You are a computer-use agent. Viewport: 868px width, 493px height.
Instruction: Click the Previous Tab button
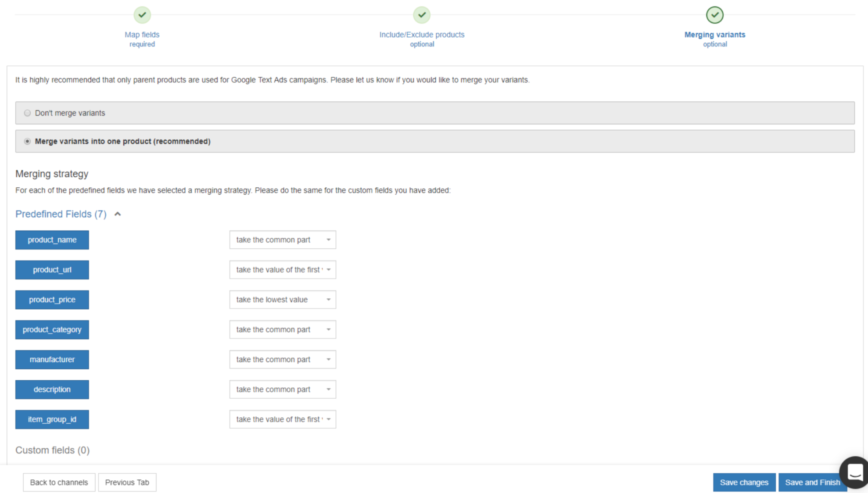[127, 482]
